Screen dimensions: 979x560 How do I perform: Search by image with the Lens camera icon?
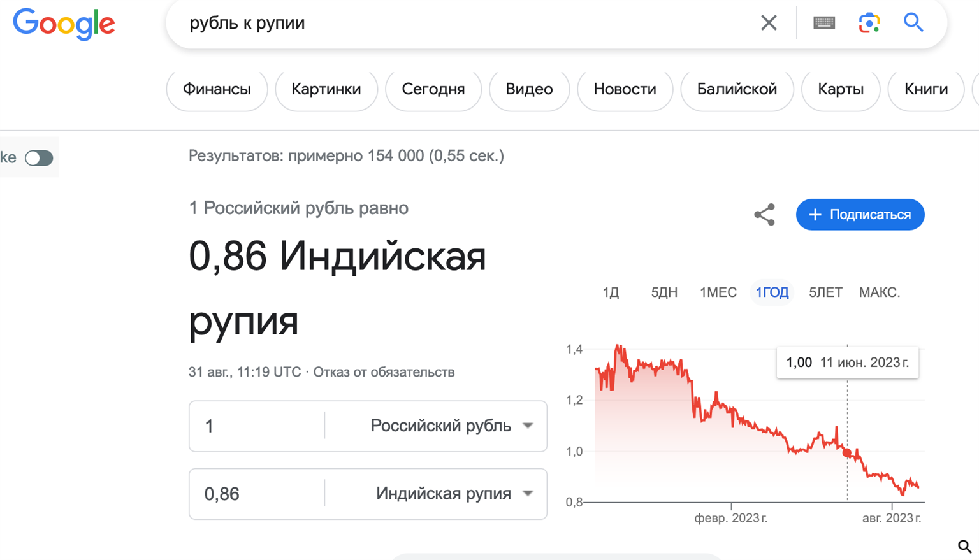coord(869,23)
